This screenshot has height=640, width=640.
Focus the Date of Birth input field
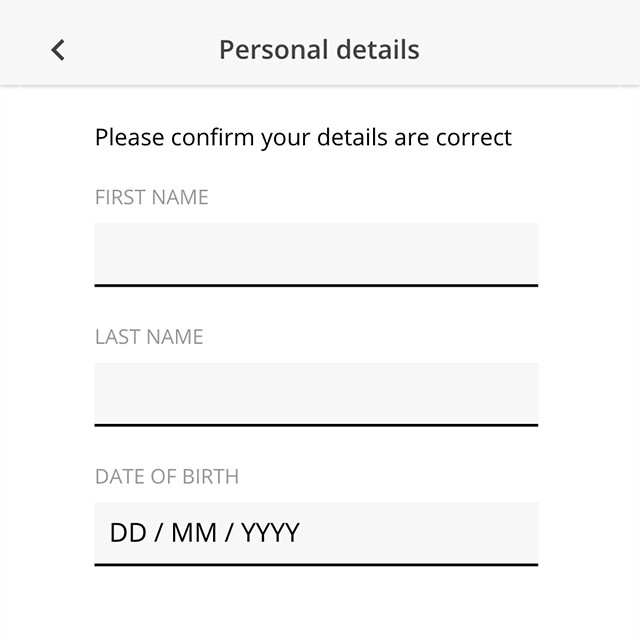coord(316,534)
